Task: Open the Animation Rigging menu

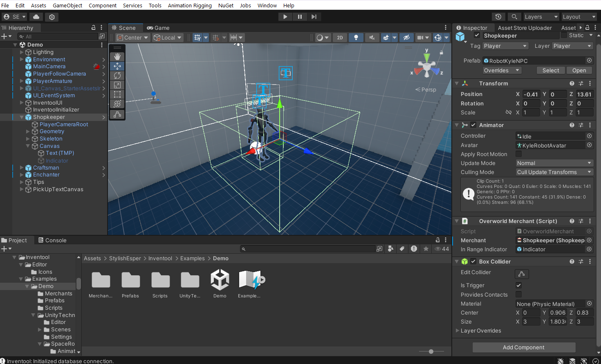Action: tap(190, 5)
